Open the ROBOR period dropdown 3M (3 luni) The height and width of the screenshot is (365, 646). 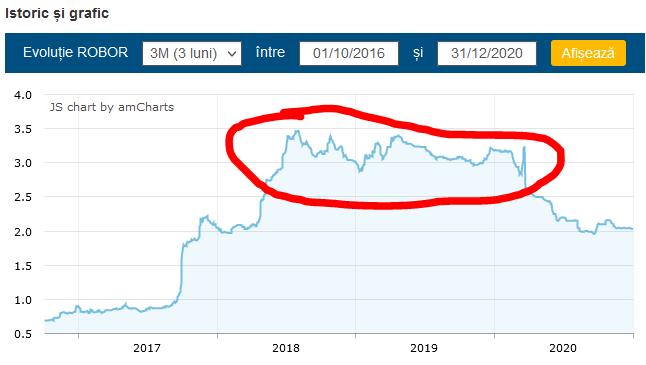click(192, 53)
